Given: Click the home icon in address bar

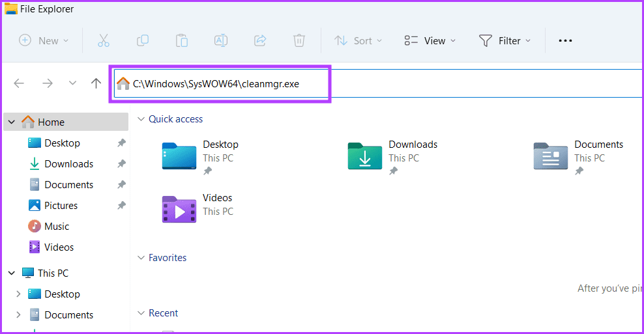Looking at the screenshot, I should point(123,84).
